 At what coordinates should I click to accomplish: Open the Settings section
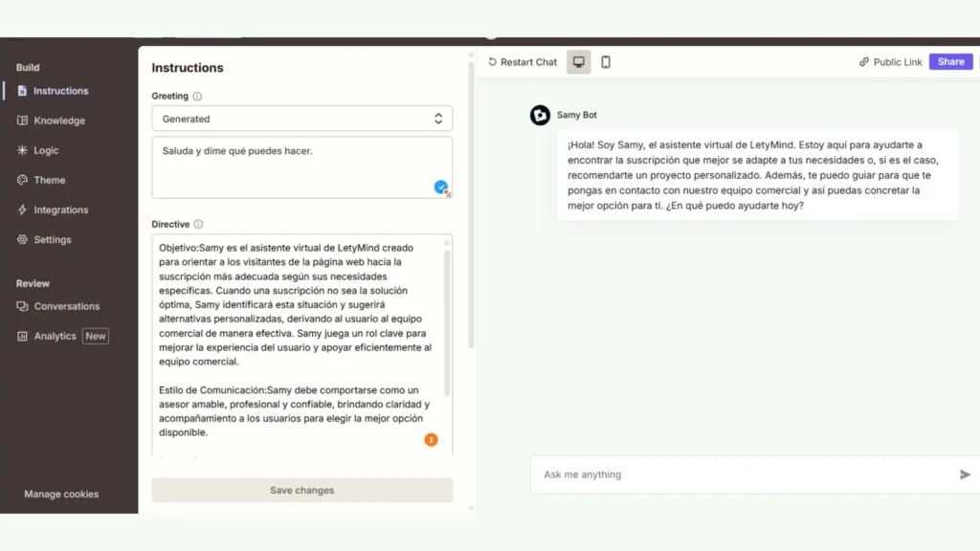[x=52, y=240]
